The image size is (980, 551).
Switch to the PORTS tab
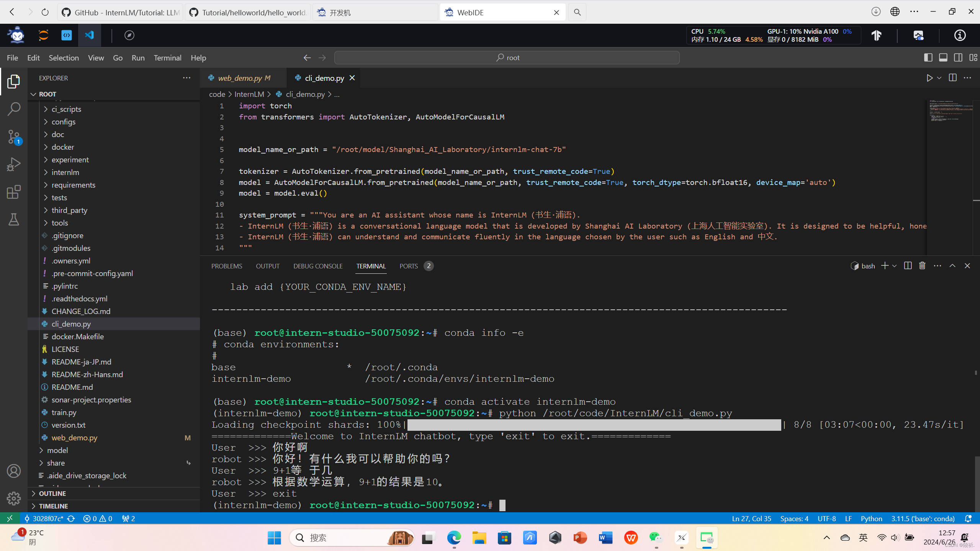coord(408,266)
